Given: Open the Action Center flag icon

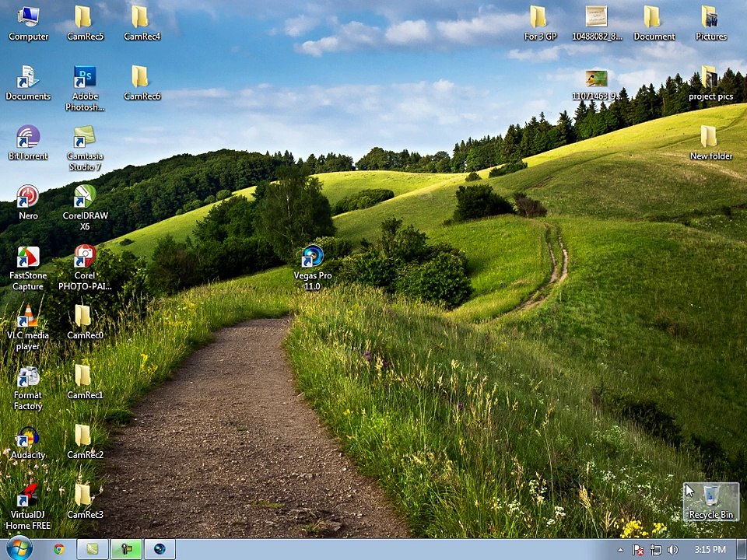Looking at the screenshot, I should point(638,550).
